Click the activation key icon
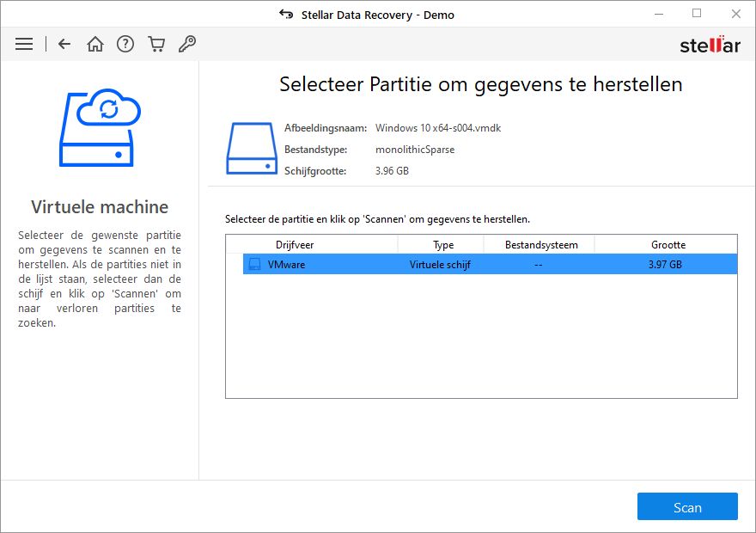The height and width of the screenshot is (533, 756). (187, 44)
